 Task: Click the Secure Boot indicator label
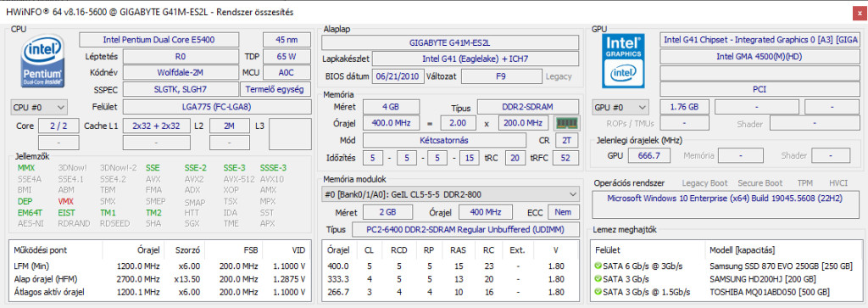click(760, 182)
